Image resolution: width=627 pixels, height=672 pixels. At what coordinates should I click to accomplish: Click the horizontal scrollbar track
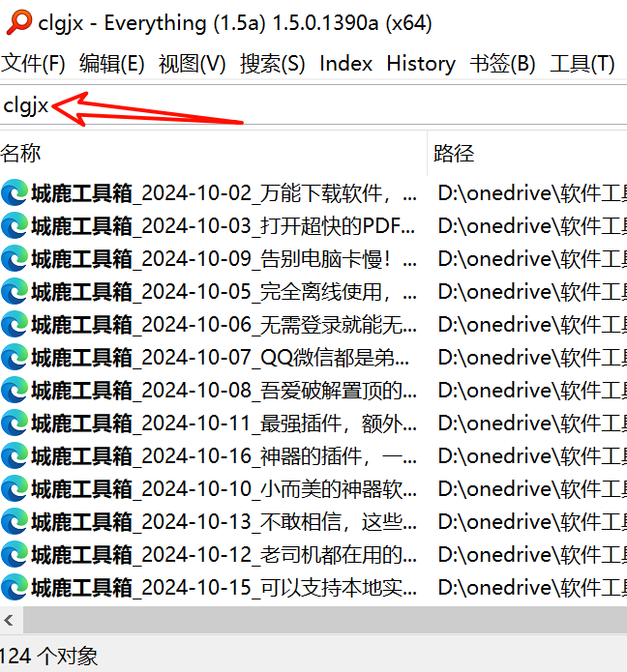click(325, 620)
